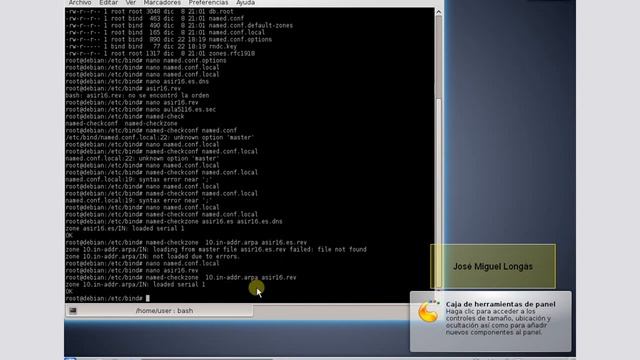Screen dimensions: 640x360
Task: Click the named.conf.default-zones listing line
Action: point(179,25)
